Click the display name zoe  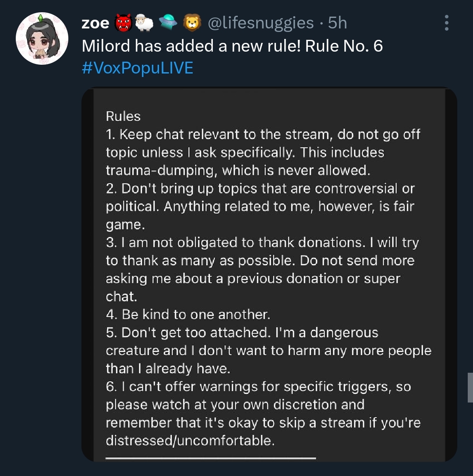(95, 23)
